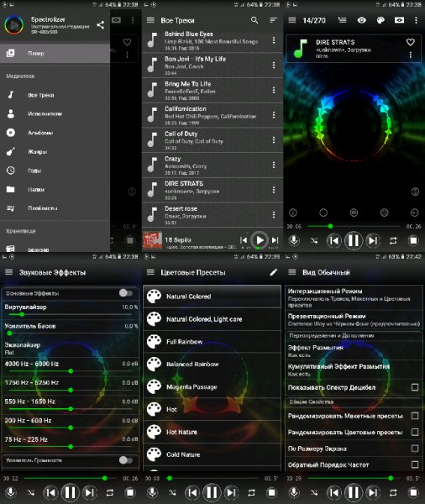Select Все Треки in the navigation drawer
The height and width of the screenshot is (504, 425).
click(x=55, y=95)
